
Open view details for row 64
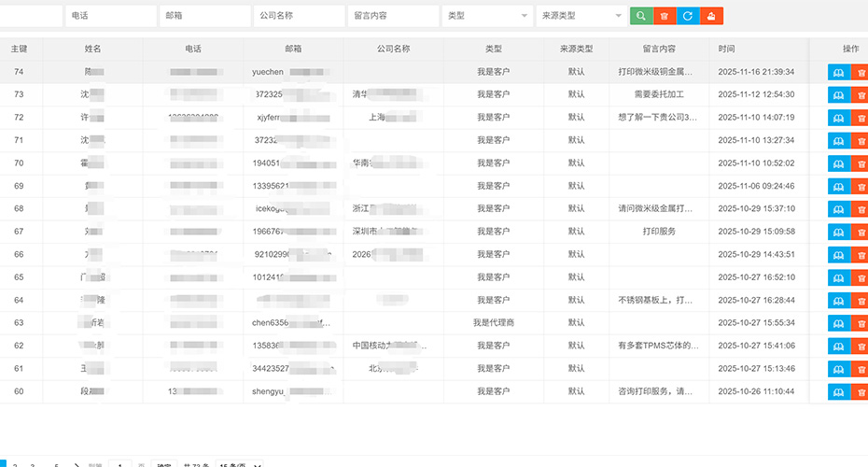pyautogui.click(x=839, y=300)
